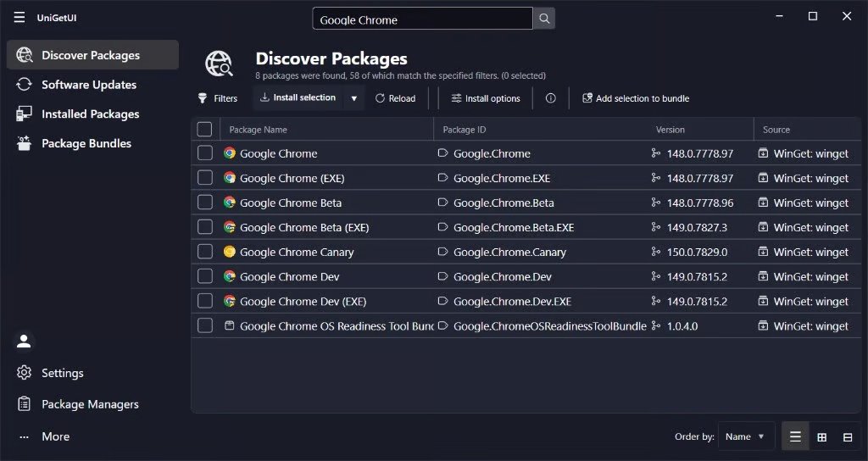
Task: Open the user account avatar icon
Action: [24, 342]
